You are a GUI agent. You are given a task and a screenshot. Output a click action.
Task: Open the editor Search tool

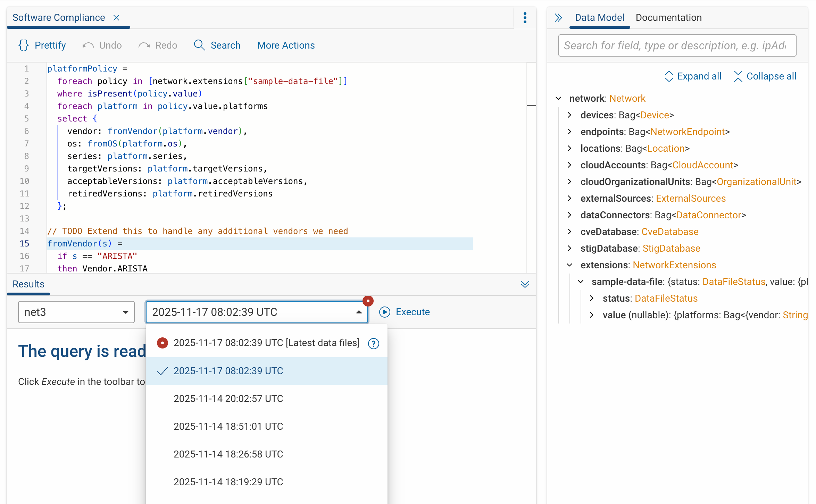(217, 45)
